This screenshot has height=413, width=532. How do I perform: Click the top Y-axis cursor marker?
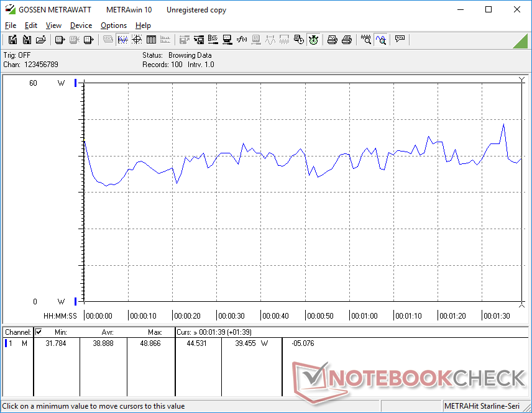(522, 79)
